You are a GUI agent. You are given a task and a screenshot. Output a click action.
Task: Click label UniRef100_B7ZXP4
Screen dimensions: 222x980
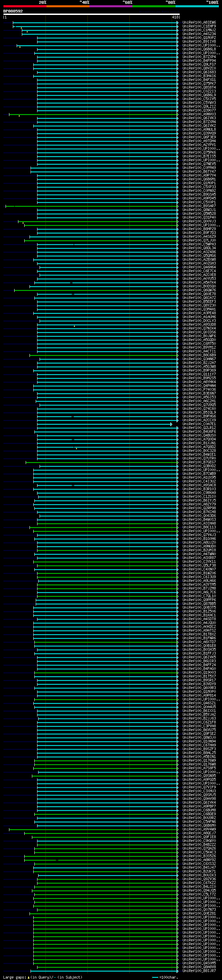tap(199, 57)
